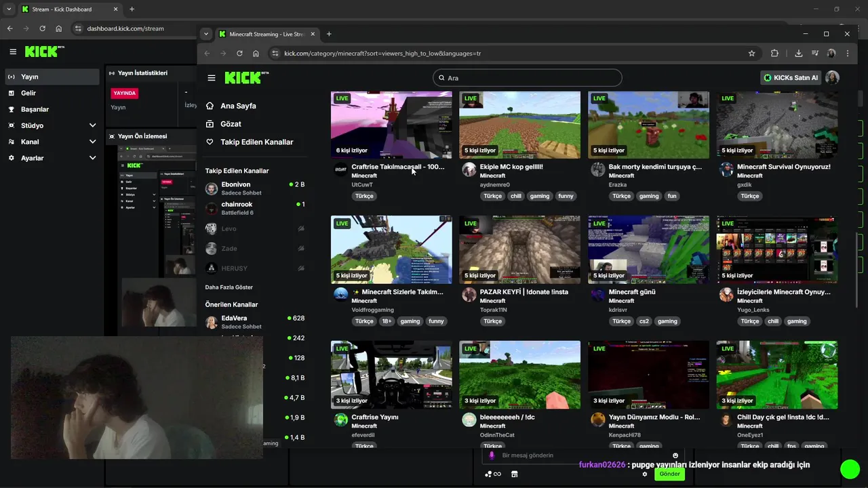Screen dimensions: 868x488
Task: Open chat settings gear icon
Action: click(645, 474)
